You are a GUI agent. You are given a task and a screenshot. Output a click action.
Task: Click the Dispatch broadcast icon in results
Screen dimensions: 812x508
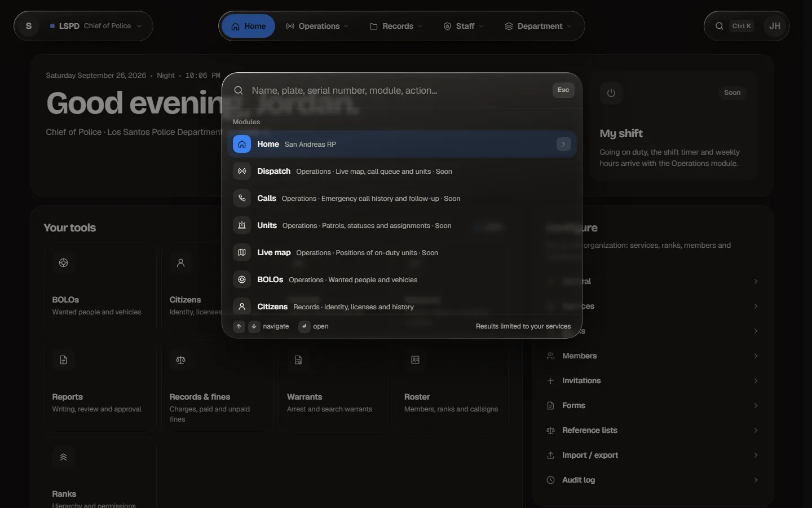242,172
